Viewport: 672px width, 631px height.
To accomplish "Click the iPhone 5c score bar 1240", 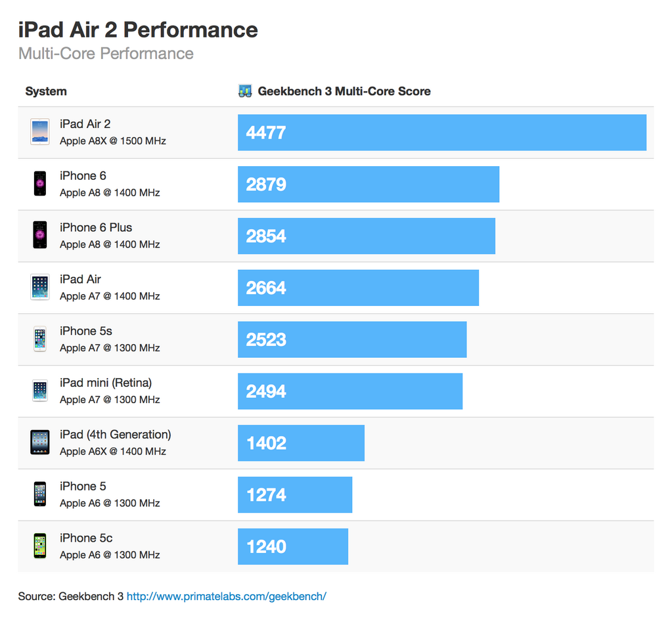I will 292,546.
